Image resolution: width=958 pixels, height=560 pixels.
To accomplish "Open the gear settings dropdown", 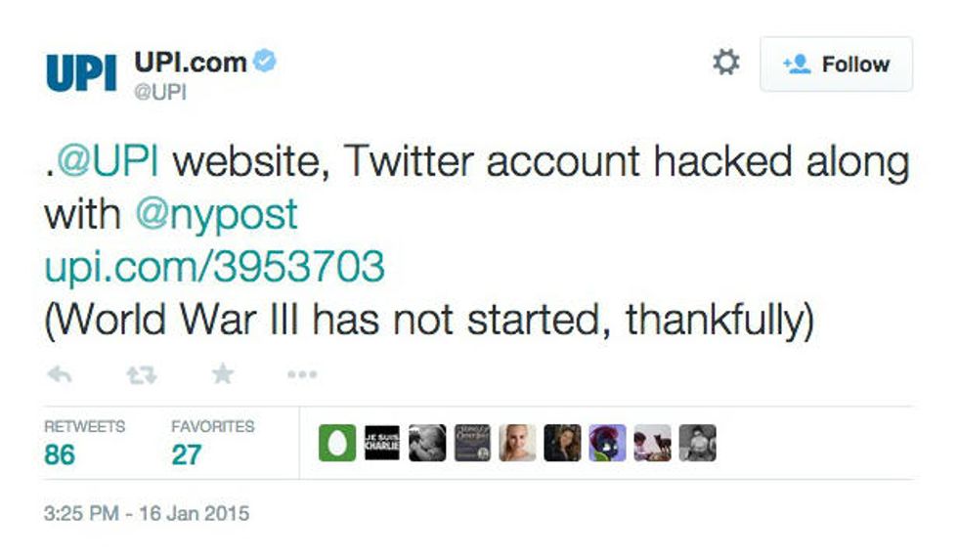I will coord(725,64).
